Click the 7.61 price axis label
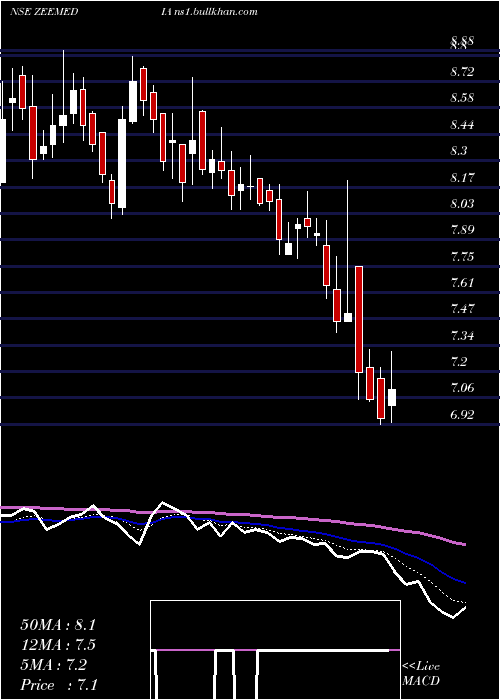The width and height of the screenshot is (500, 700). tap(462, 283)
